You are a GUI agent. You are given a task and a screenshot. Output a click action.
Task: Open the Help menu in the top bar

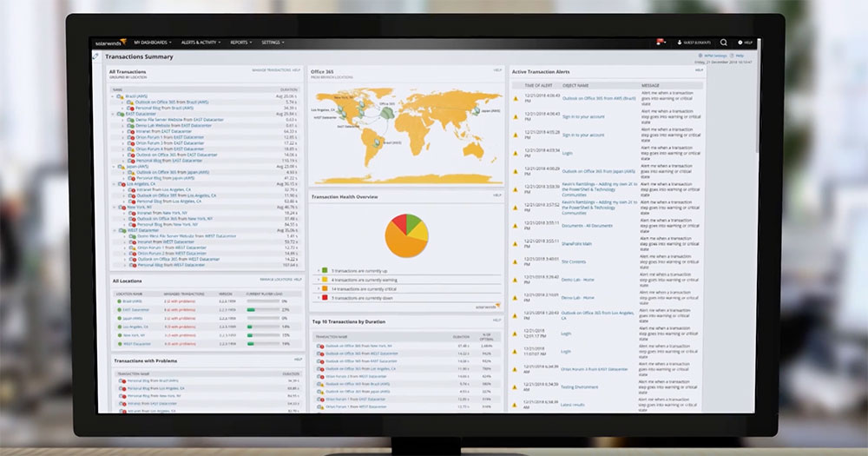tap(745, 43)
